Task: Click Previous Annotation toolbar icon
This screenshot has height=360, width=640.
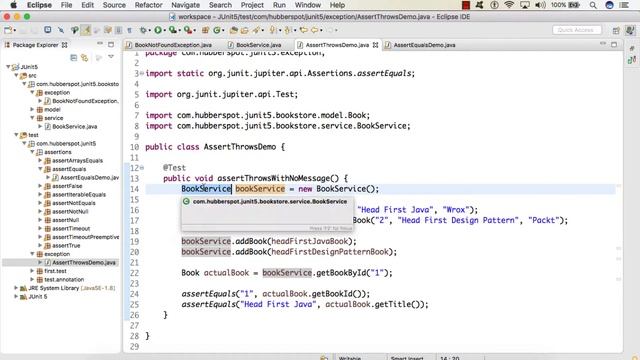Action: pyautogui.click(x=287, y=30)
